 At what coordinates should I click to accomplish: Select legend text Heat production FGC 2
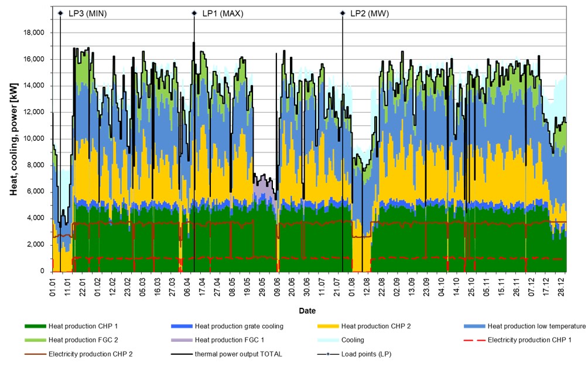[83, 340]
